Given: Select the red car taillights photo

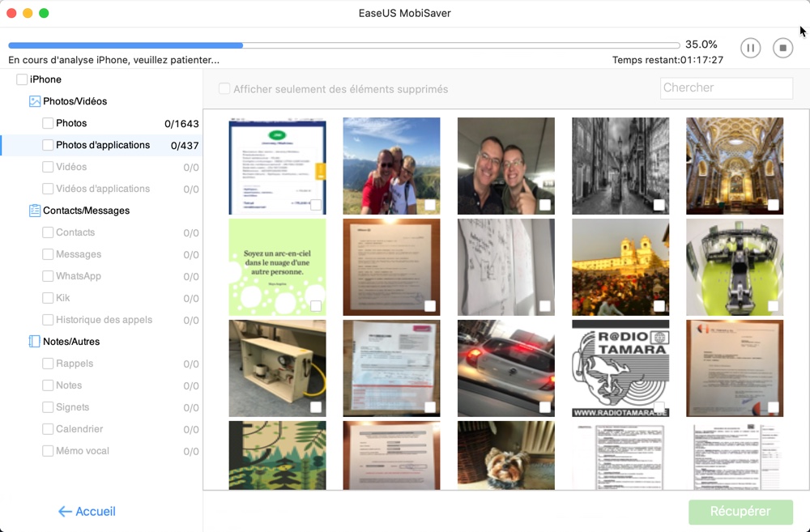Looking at the screenshot, I should click(505, 368).
